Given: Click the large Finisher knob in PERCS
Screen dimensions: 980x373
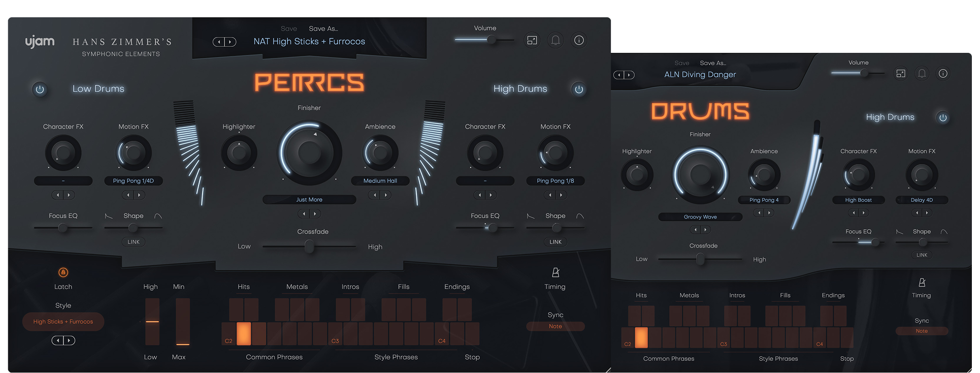Looking at the screenshot, I should [309, 152].
